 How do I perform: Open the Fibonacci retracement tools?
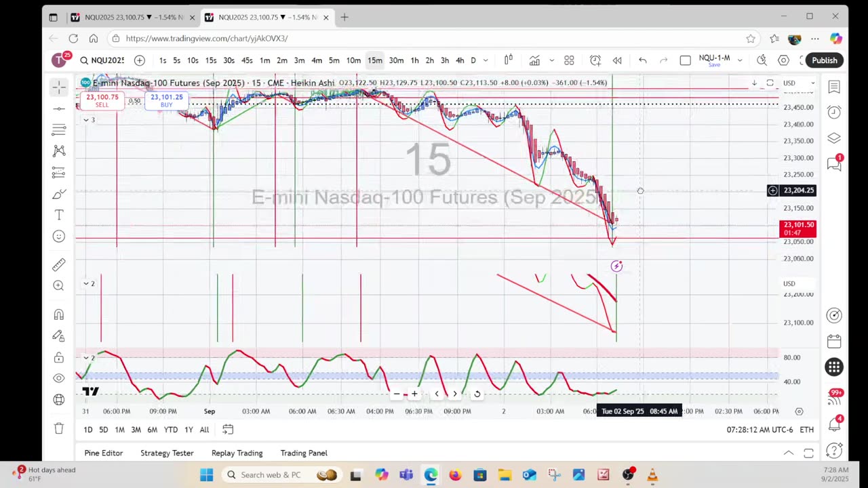click(59, 129)
